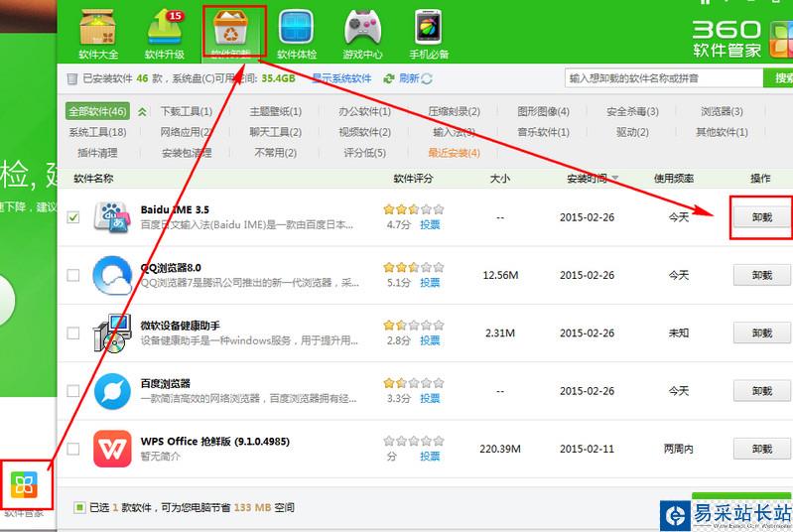Click star rating for QQ浏览器8.0

(x=413, y=267)
